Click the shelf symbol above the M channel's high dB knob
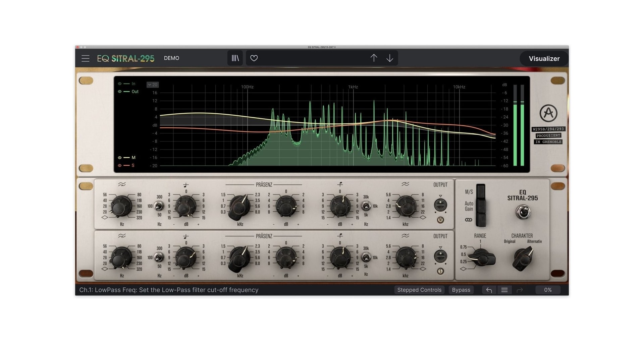The width and height of the screenshot is (644, 343). click(340, 184)
